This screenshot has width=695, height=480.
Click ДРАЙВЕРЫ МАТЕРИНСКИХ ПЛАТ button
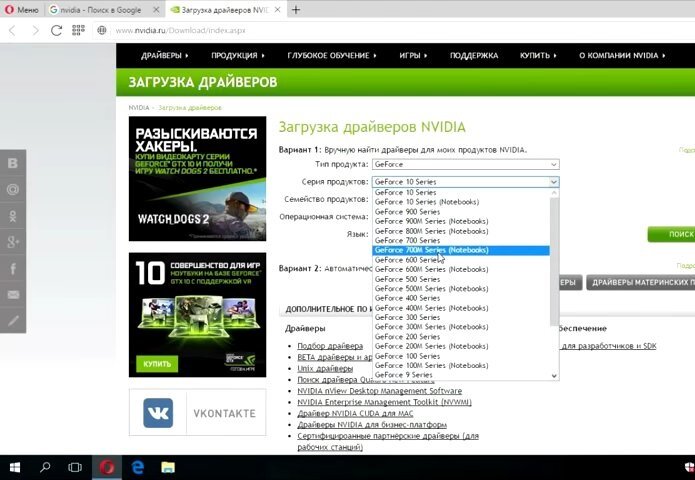pyautogui.click(x=640, y=282)
